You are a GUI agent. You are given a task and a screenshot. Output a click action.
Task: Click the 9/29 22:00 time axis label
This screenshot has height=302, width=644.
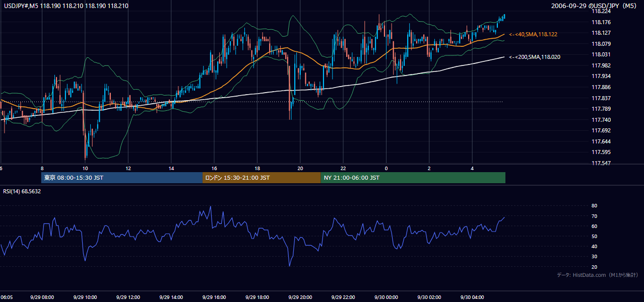pyautogui.click(x=343, y=297)
